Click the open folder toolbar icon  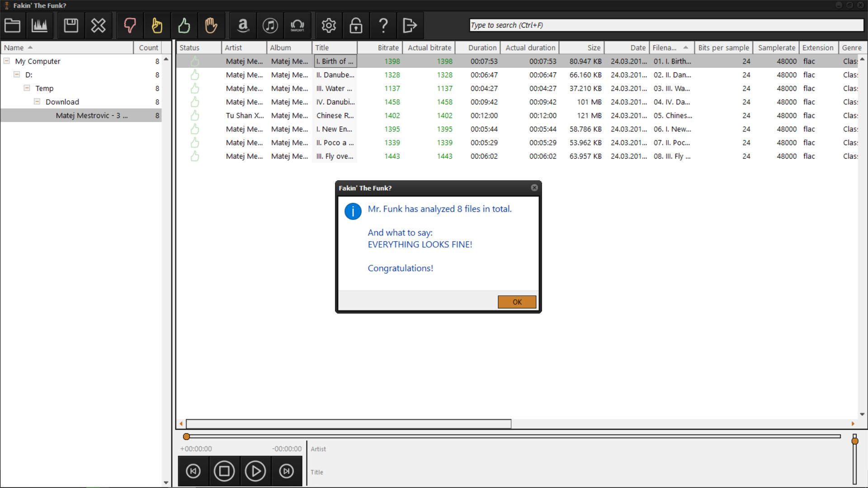click(13, 25)
